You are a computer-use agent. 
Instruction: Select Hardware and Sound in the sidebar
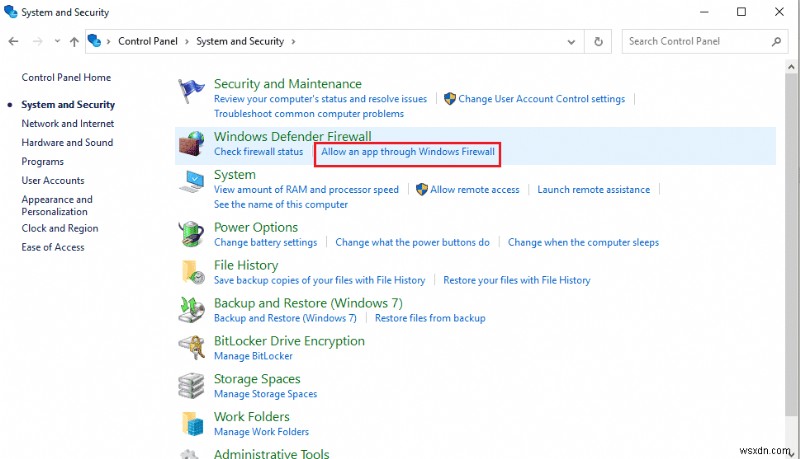pos(67,142)
